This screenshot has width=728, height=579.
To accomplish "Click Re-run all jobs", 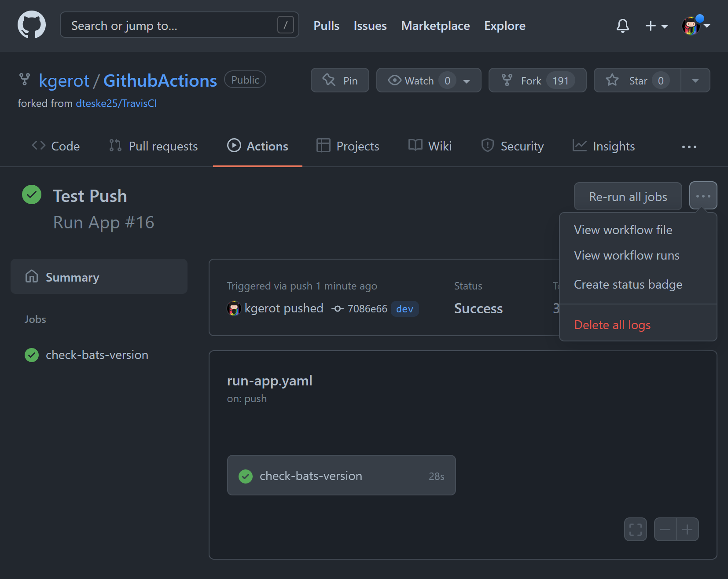I will pos(628,196).
